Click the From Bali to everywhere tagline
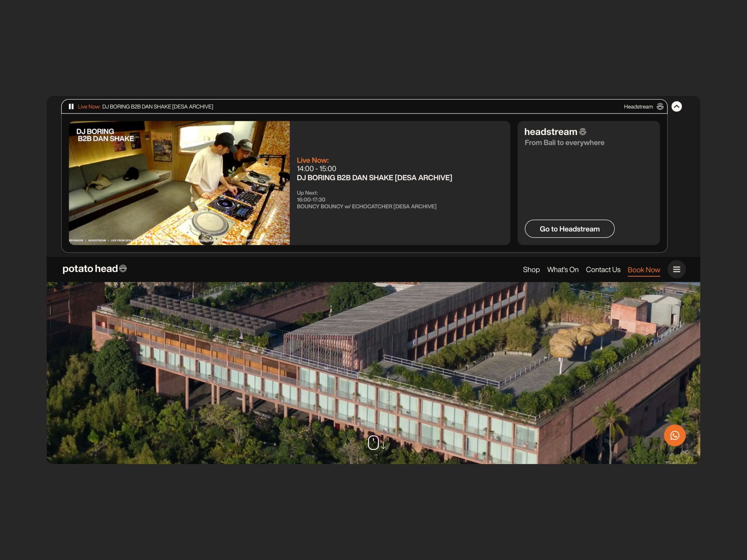 click(564, 143)
